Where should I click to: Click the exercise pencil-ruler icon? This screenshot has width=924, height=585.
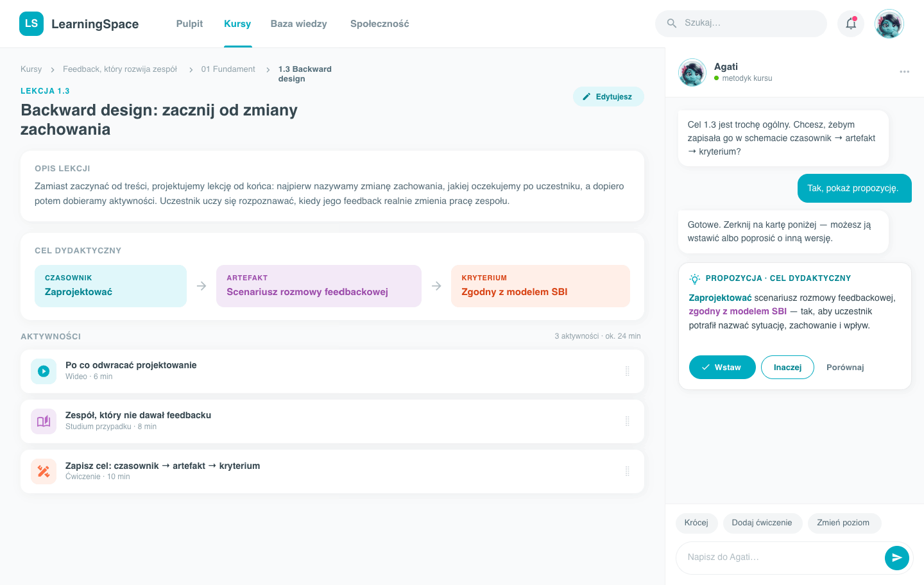(x=44, y=471)
